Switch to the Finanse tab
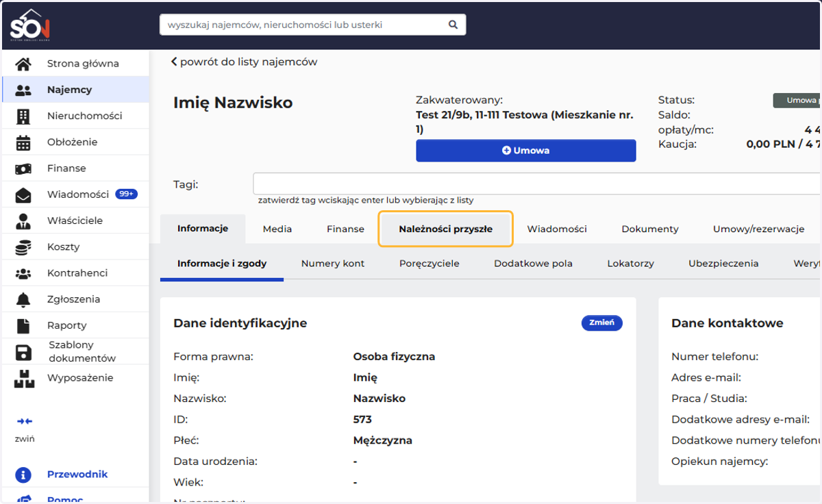Image resolution: width=822 pixels, height=504 pixels. 345,229
